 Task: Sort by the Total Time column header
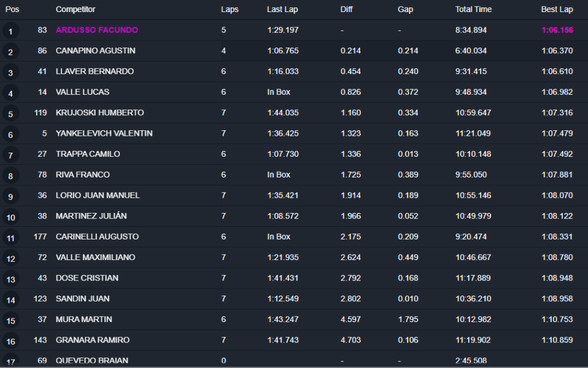[473, 10]
